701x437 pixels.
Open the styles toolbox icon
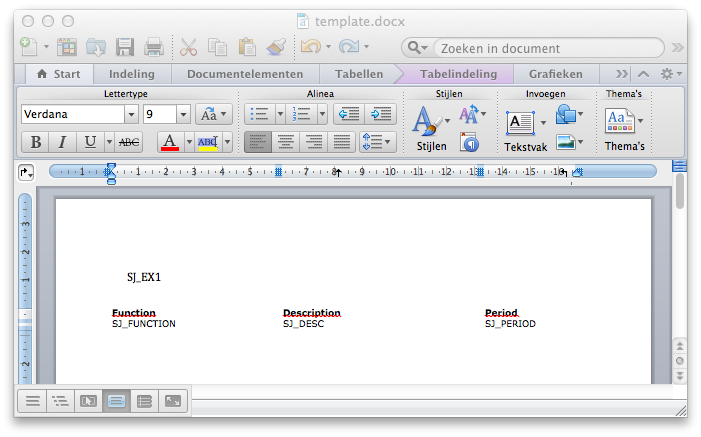click(x=469, y=142)
